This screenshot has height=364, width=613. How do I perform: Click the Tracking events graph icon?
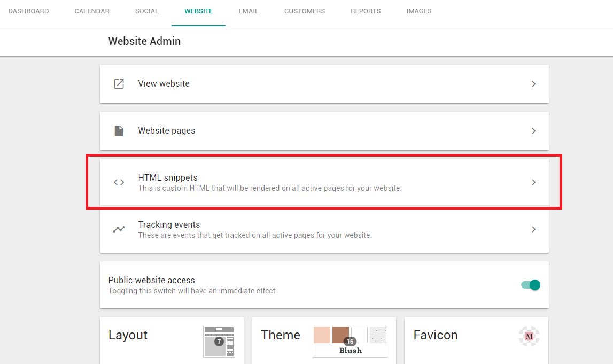(x=119, y=229)
